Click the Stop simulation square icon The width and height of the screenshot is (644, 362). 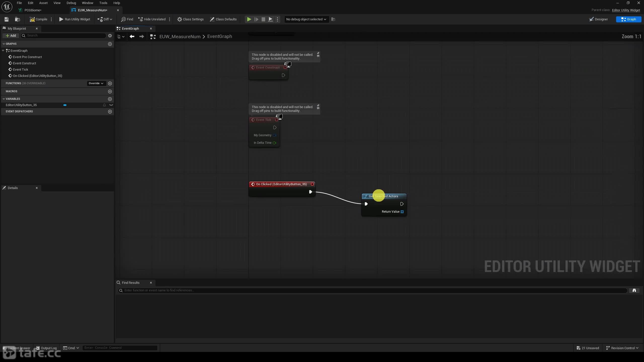coord(263,19)
